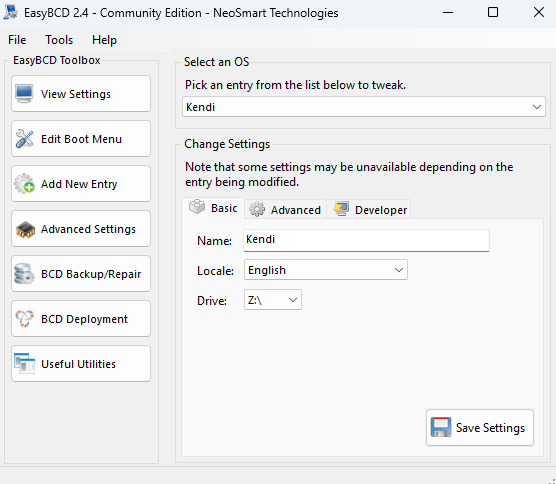Screen dimensions: 556x484
Task: Switch to the Advanced tab
Action: click(285, 210)
